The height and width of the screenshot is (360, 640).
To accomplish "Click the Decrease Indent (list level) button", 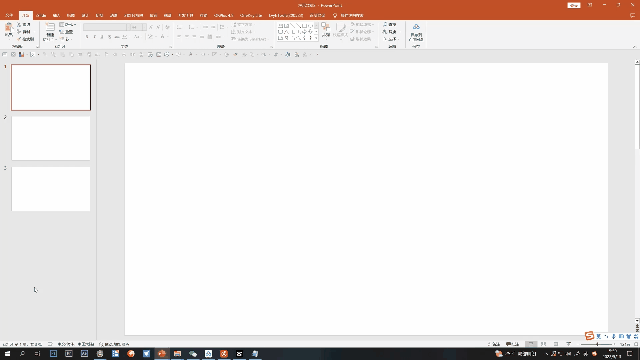I will [x=205, y=27].
